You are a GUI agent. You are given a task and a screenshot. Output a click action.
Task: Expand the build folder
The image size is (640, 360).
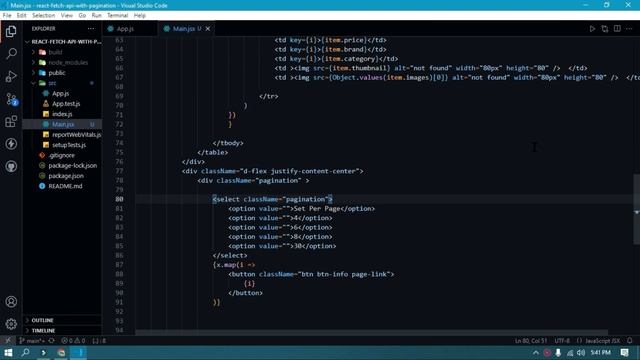click(55, 52)
